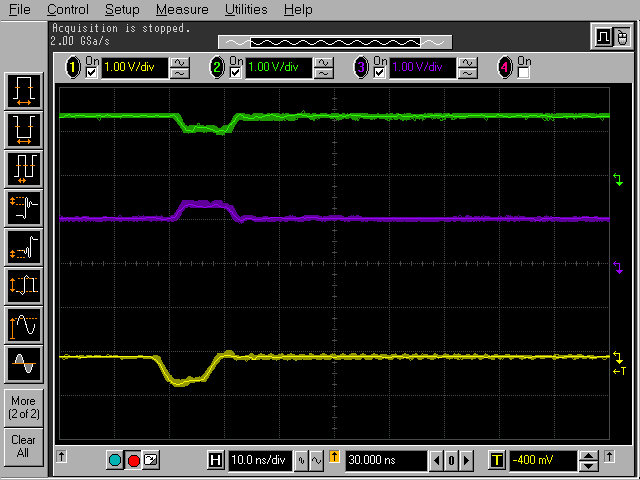The width and height of the screenshot is (640, 480).
Task: Click the 30.000 ns delay field
Action: pyautogui.click(x=386, y=460)
